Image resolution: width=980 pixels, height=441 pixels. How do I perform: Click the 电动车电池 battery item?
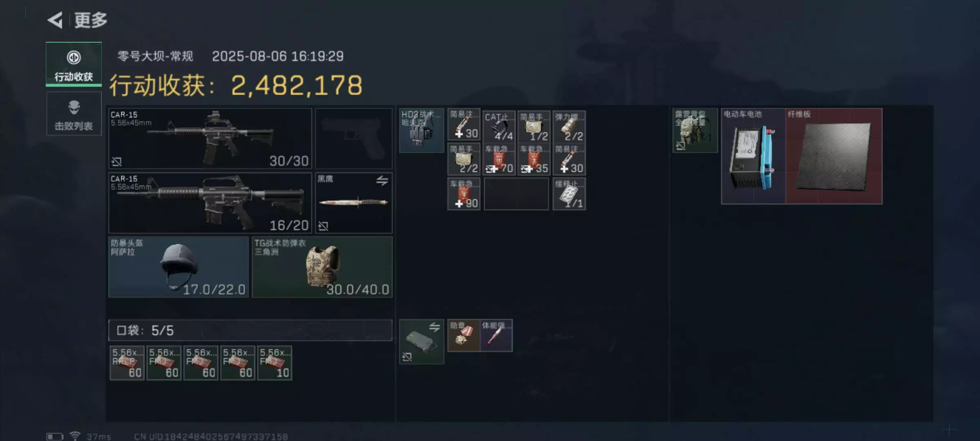point(753,156)
